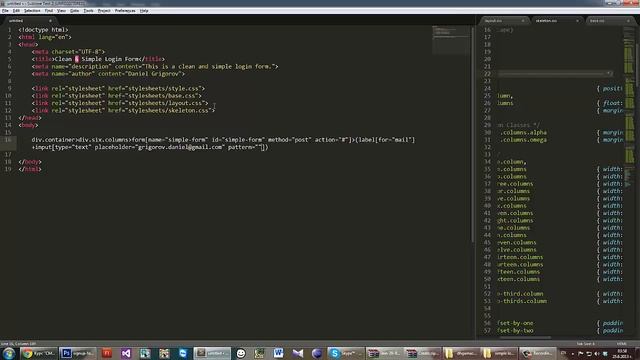The image size is (640, 360).
Task: Click right pane horizontal scrollbar
Action: point(525,338)
